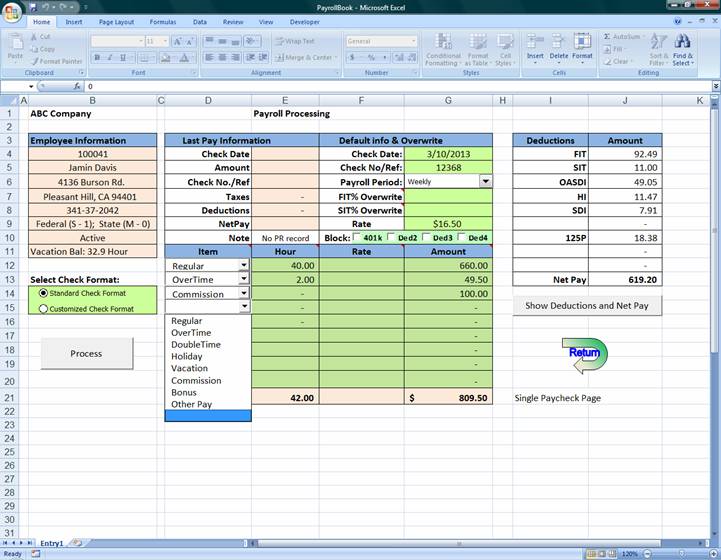Click the Delete cells icon
The height and width of the screenshot is (560, 721).
click(559, 43)
